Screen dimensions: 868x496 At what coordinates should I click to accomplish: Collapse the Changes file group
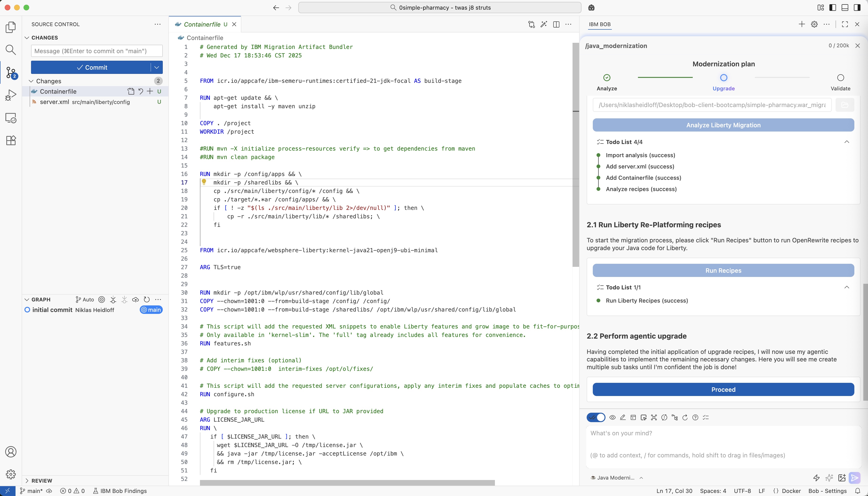click(x=31, y=81)
